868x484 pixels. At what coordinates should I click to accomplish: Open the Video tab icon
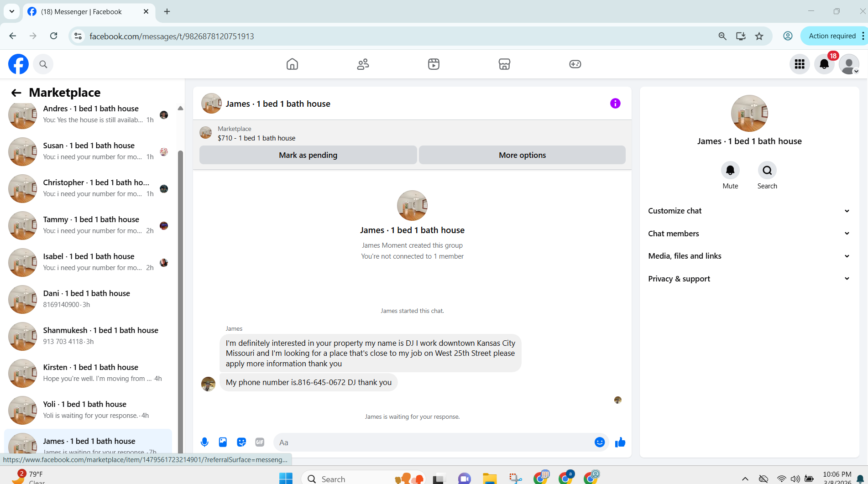(x=434, y=64)
